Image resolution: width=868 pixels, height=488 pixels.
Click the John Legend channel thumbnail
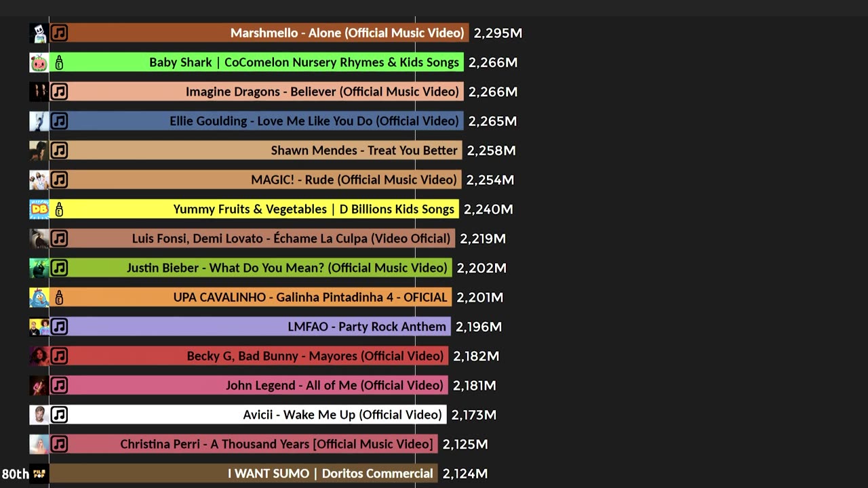[39, 386]
